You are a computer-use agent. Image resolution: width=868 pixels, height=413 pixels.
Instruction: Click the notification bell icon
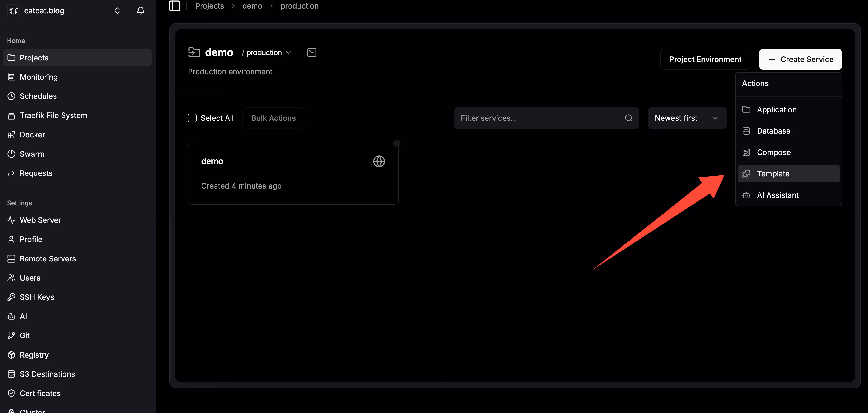(141, 11)
